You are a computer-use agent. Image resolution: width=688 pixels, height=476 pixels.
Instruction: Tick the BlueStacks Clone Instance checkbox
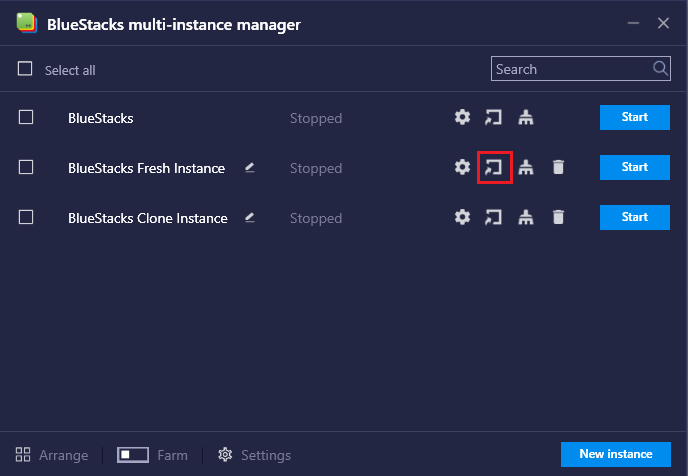(x=26, y=217)
